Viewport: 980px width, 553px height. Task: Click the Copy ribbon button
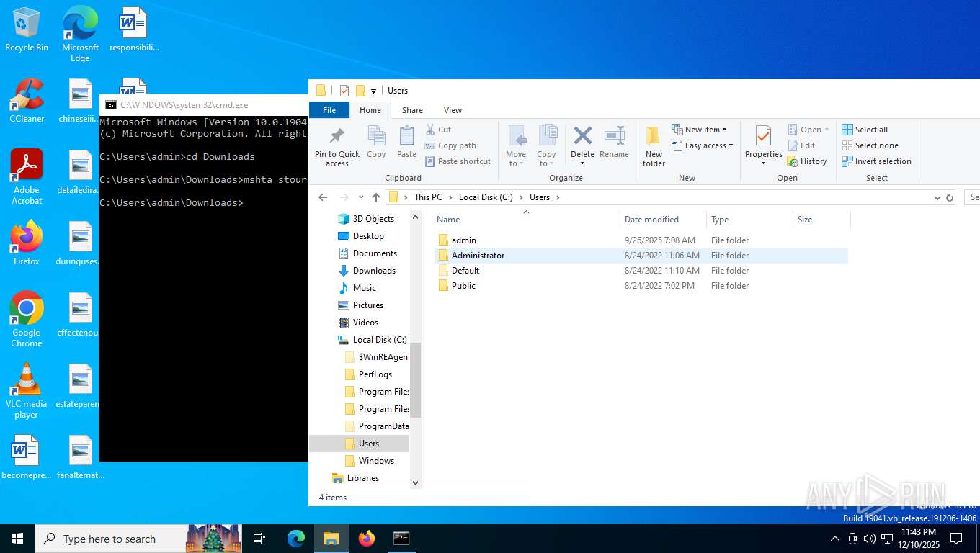click(376, 142)
